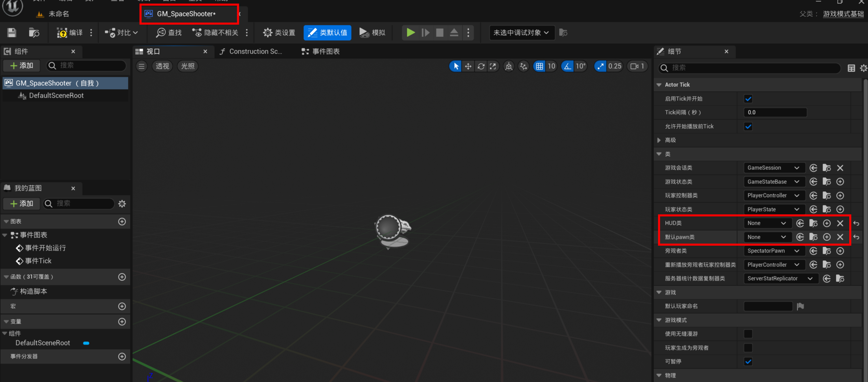Collapse the Actor Tick section
Viewport: 868px width, 382px height.
[659, 85]
